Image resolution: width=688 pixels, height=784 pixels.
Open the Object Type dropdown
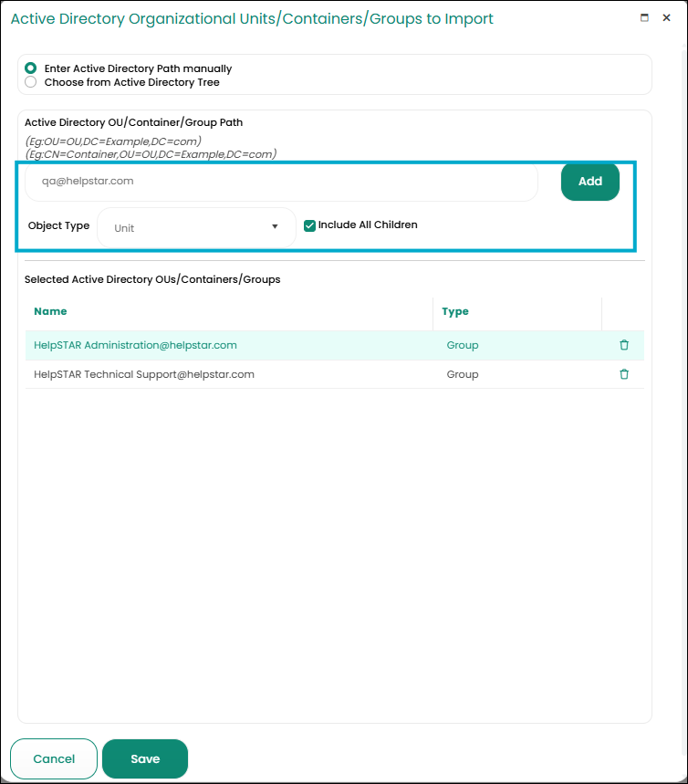(196, 227)
